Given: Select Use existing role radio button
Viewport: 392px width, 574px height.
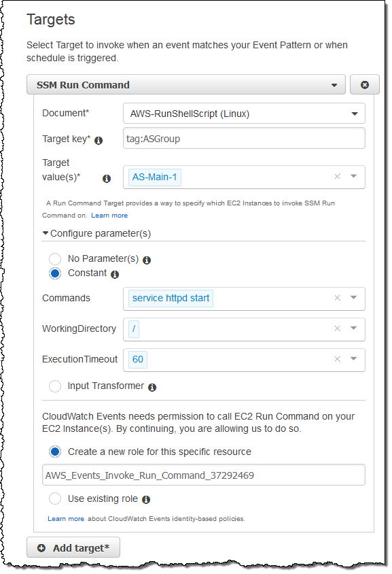Looking at the screenshot, I should 55,499.
